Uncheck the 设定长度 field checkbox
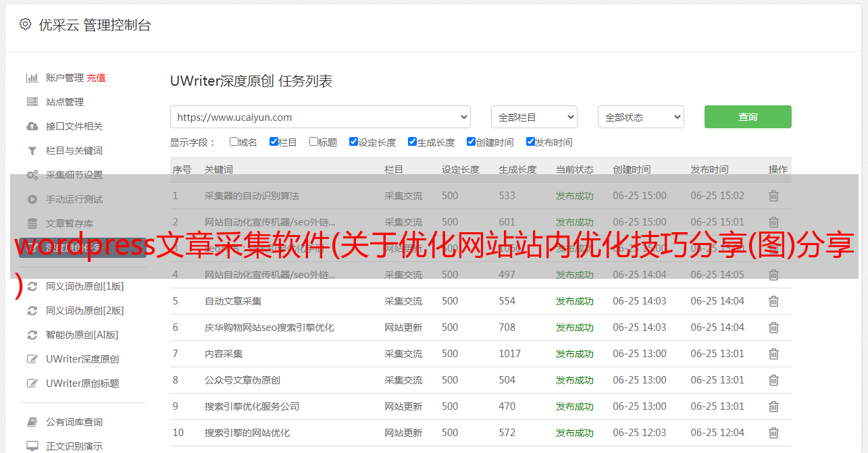 point(353,142)
